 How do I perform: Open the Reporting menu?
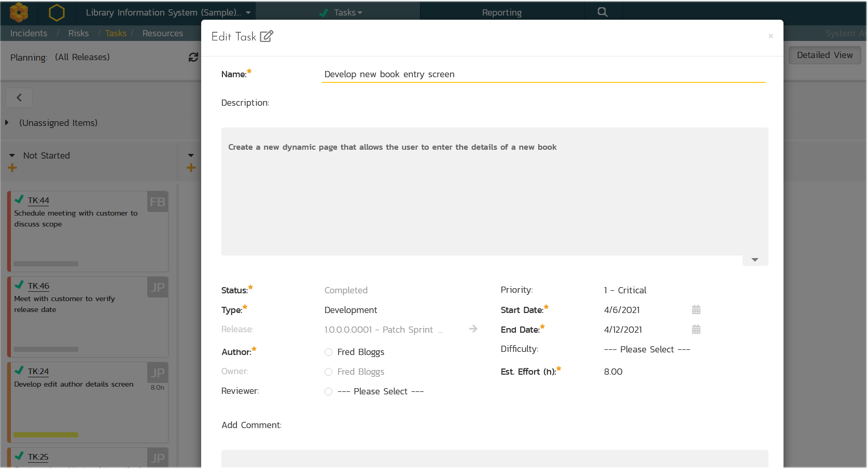(501, 12)
